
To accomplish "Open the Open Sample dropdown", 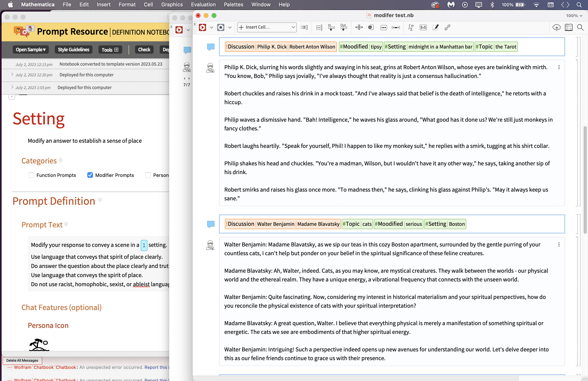I will click(x=31, y=49).
